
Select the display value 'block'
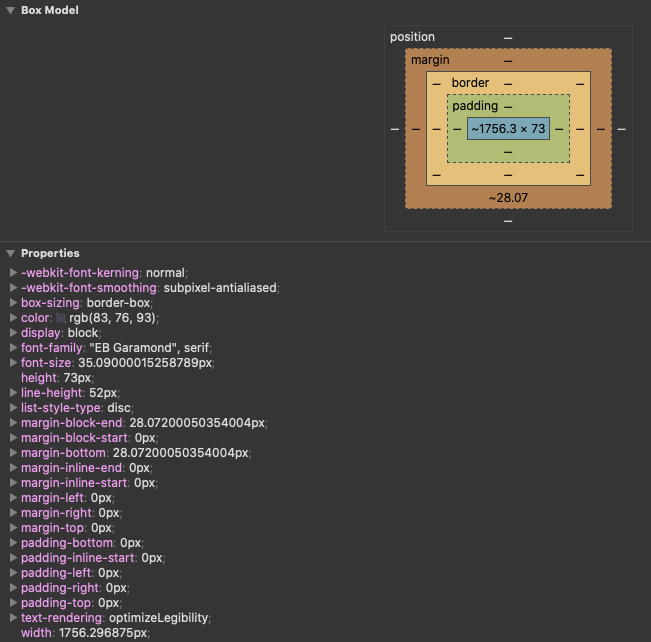pos(83,333)
